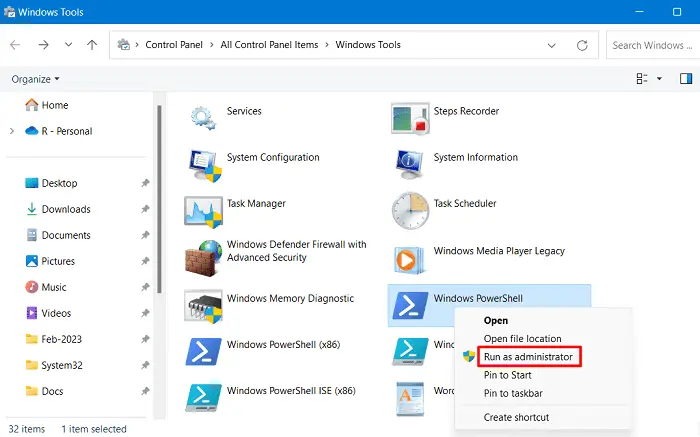The image size is (700, 437).
Task: Open the Task Scheduler clock icon
Action: click(x=410, y=210)
